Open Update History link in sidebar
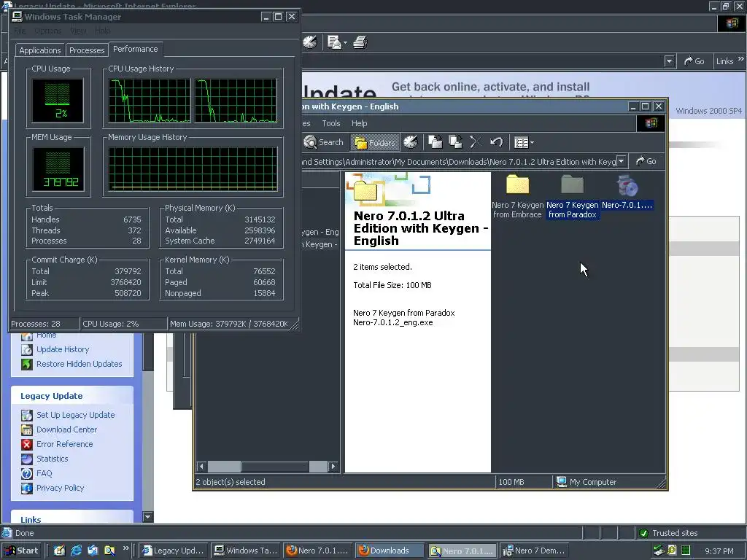The image size is (747, 560). coord(63,349)
